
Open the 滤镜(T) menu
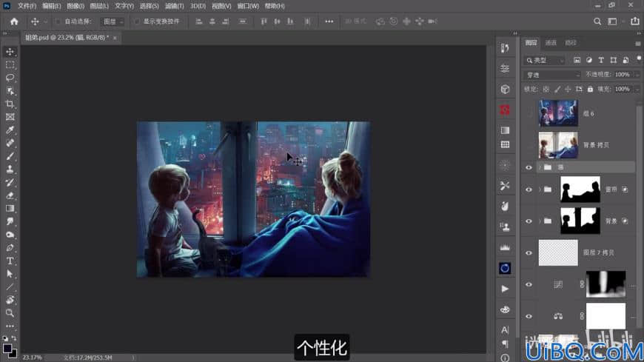(174, 6)
